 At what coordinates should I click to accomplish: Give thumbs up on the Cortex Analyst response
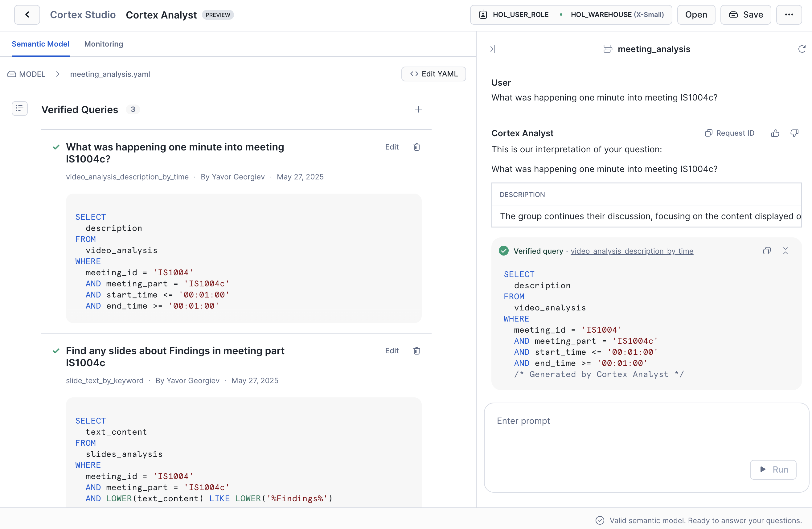coord(775,133)
